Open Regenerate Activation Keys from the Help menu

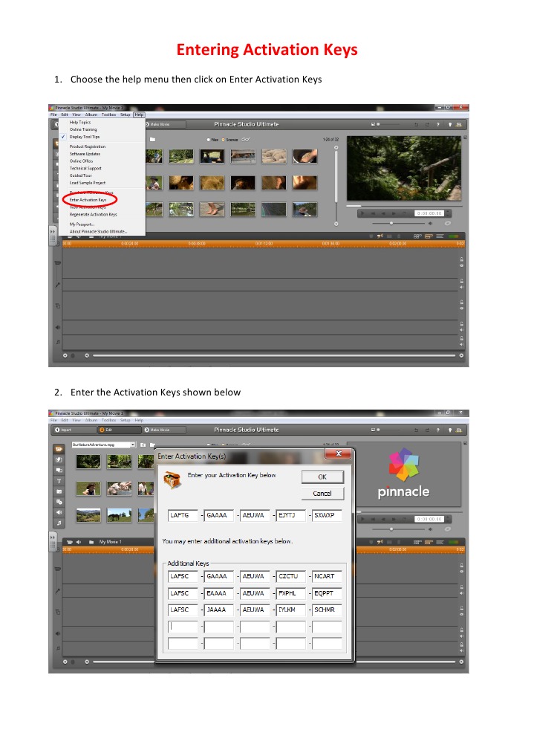click(x=93, y=214)
